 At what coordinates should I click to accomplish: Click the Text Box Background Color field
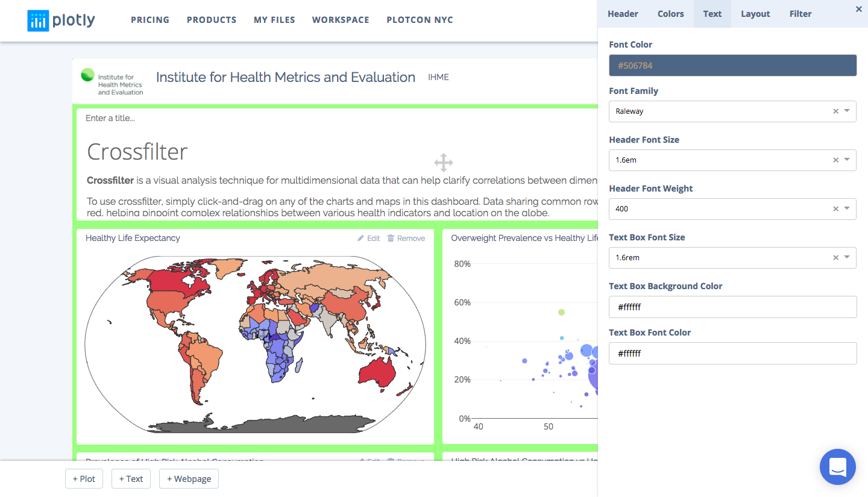(x=732, y=307)
